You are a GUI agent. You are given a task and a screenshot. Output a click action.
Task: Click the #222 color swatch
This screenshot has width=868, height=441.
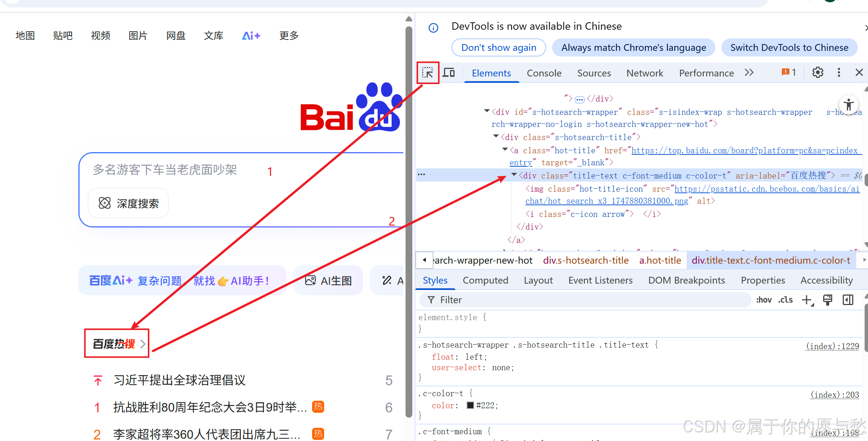click(470, 405)
